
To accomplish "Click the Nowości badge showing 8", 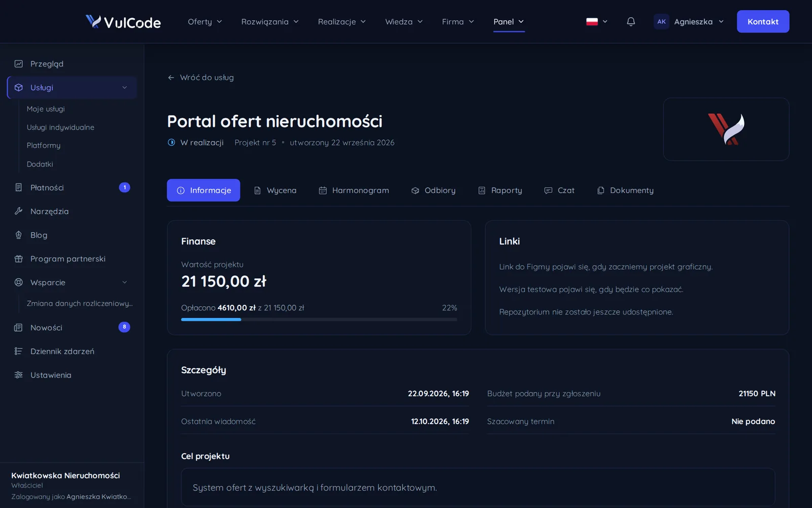I will (x=124, y=327).
